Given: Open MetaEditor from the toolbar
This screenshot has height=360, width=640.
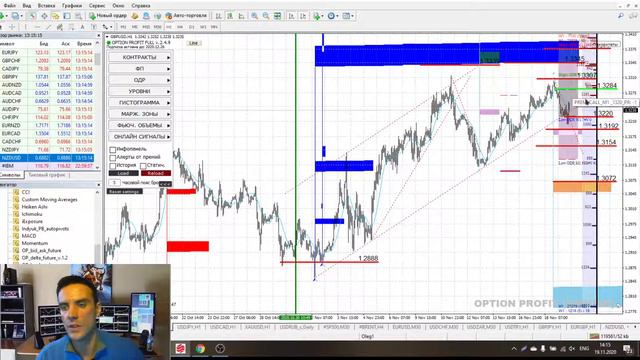Looking at the screenshot, I should [135, 16].
